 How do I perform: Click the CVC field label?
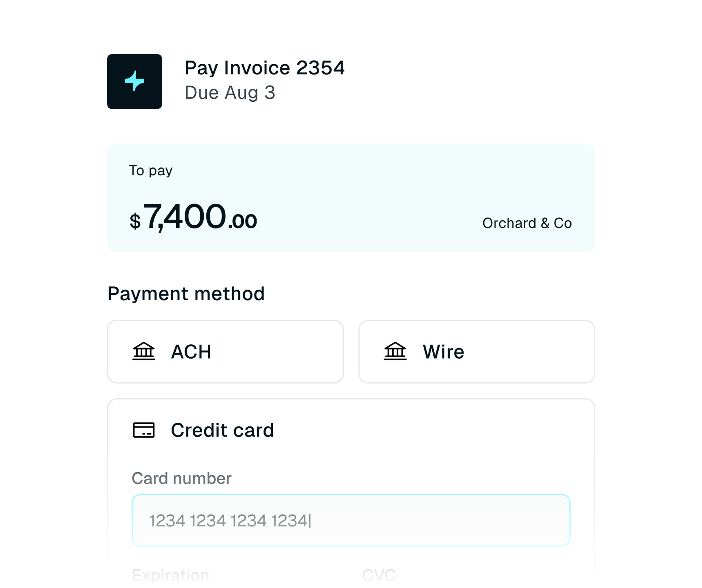379,575
